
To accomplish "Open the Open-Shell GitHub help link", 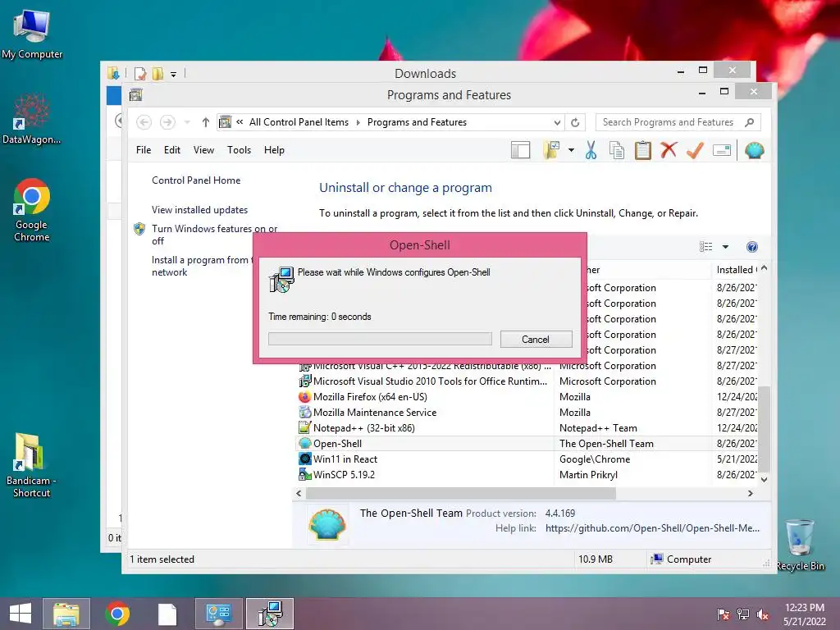I will (652, 528).
